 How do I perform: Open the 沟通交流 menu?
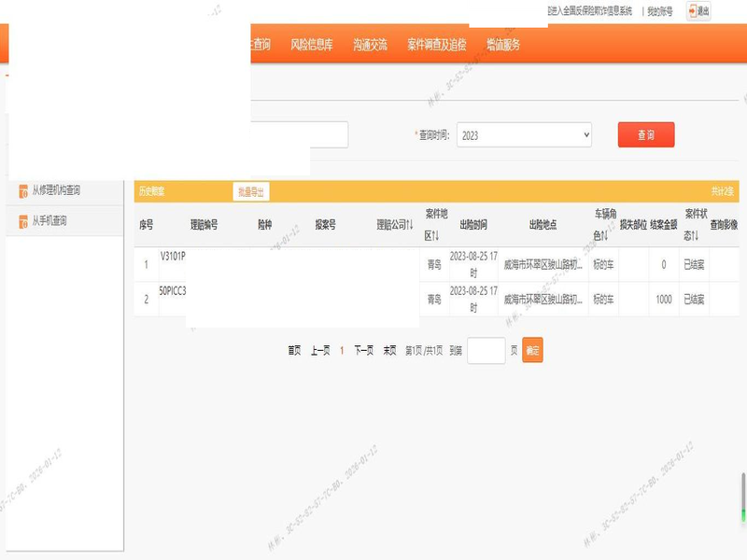tap(370, 45)
